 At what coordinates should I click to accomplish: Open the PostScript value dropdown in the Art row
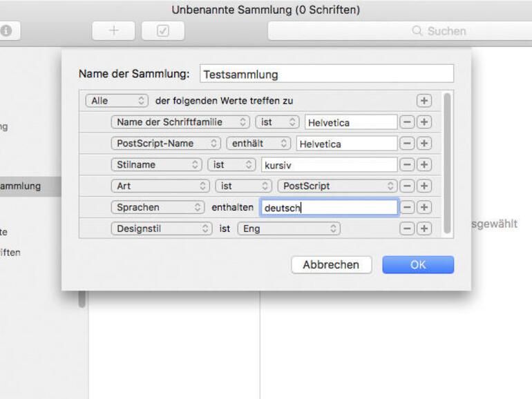pos(338,186)
